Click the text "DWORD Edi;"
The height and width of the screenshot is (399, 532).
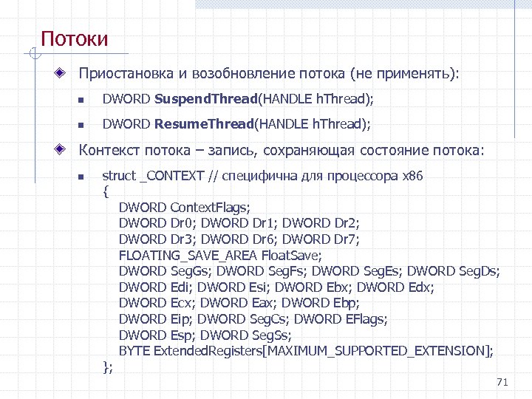pyautogui.click(x=155, y=287)
